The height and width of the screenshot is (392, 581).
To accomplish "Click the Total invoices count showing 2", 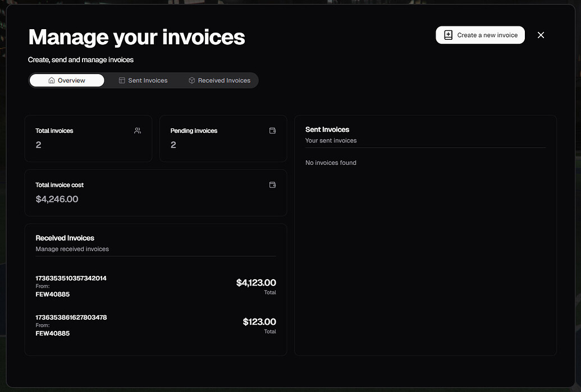I will [x=38, y=144].
